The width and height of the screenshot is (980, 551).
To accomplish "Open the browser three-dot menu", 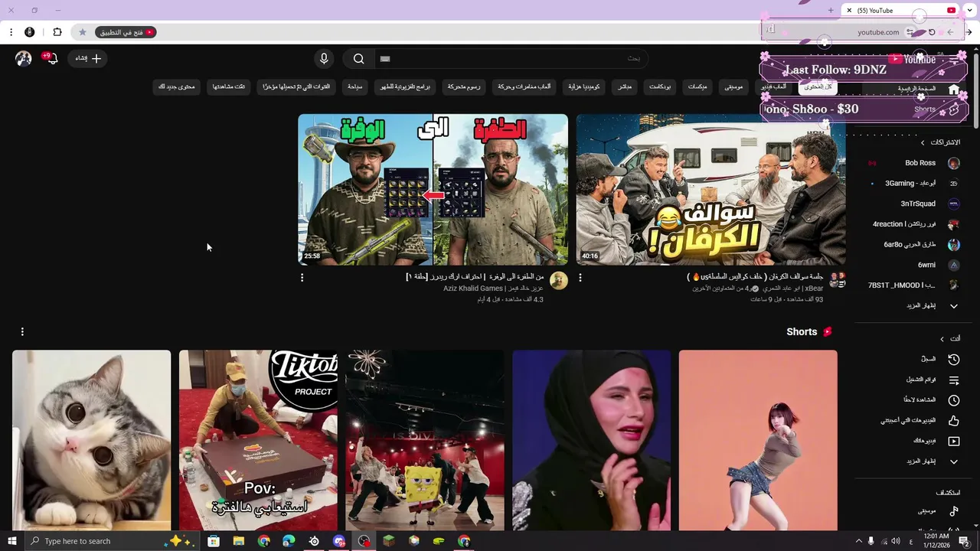I will (x=11, y=32).
